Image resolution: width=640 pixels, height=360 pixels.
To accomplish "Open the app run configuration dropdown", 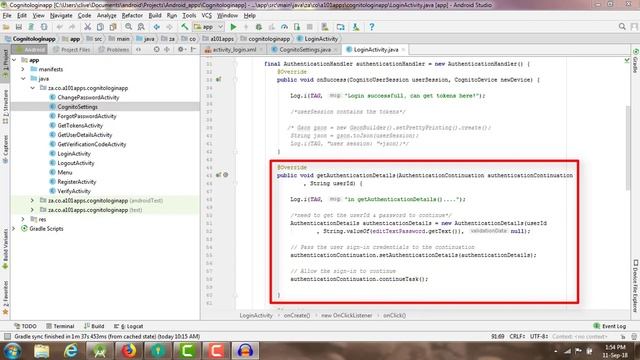I will (209, 27).
